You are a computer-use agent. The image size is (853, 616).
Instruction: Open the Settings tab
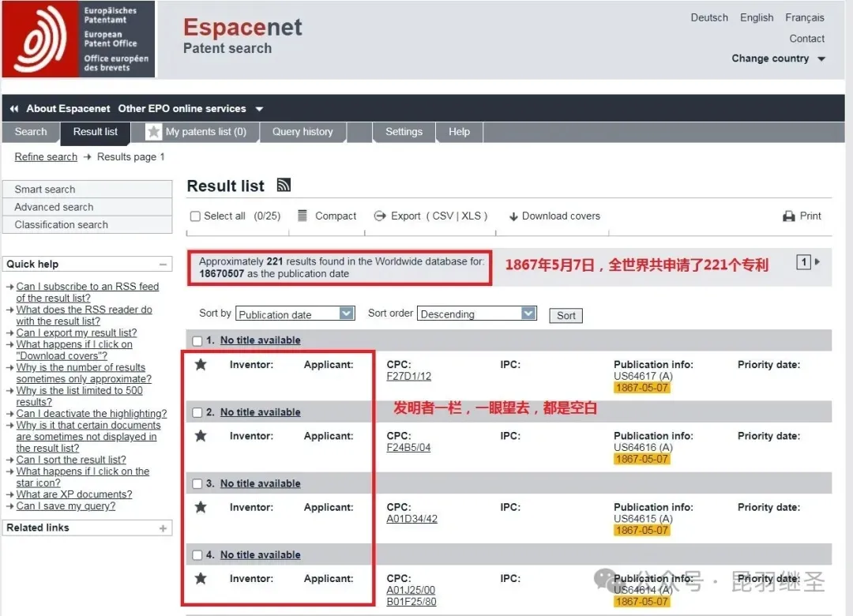tap(404, 132)
